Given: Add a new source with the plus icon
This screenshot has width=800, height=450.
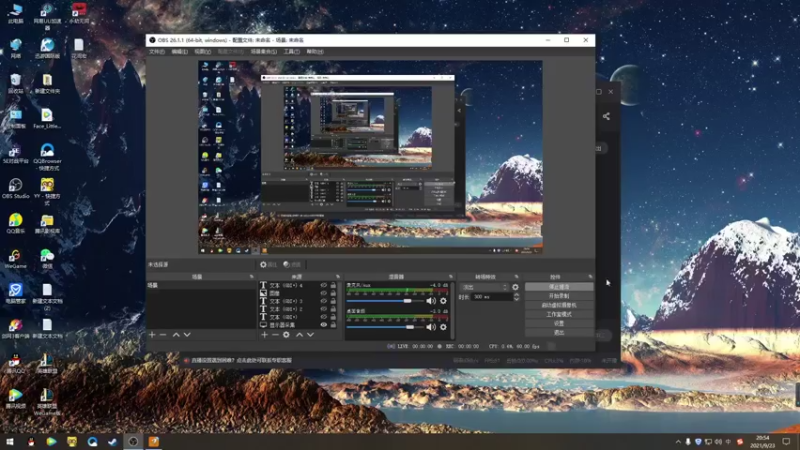Looking at the screenshot, I should coord(264,335).
